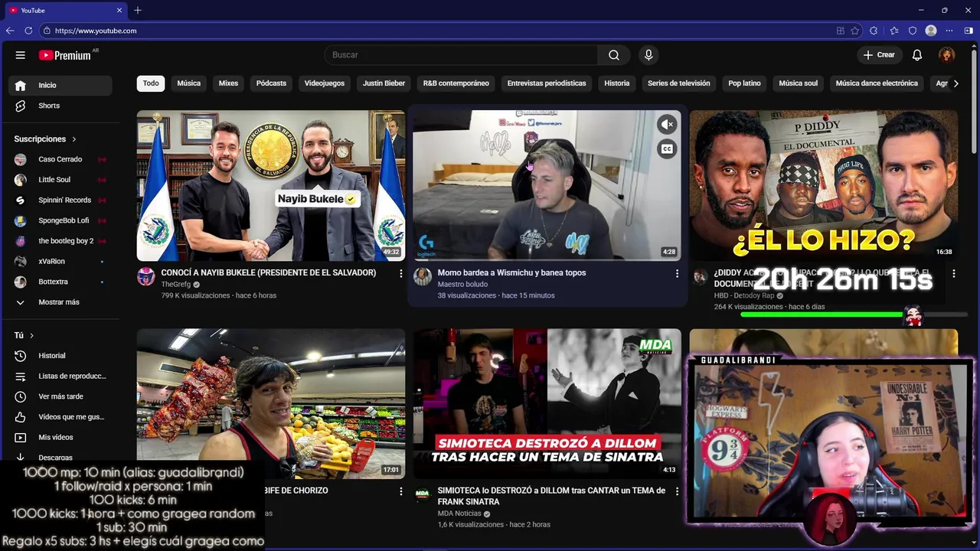Open Listas de reproducción in sidebar
This screenshot has height=551, width=980.
(x=60, y=377)
